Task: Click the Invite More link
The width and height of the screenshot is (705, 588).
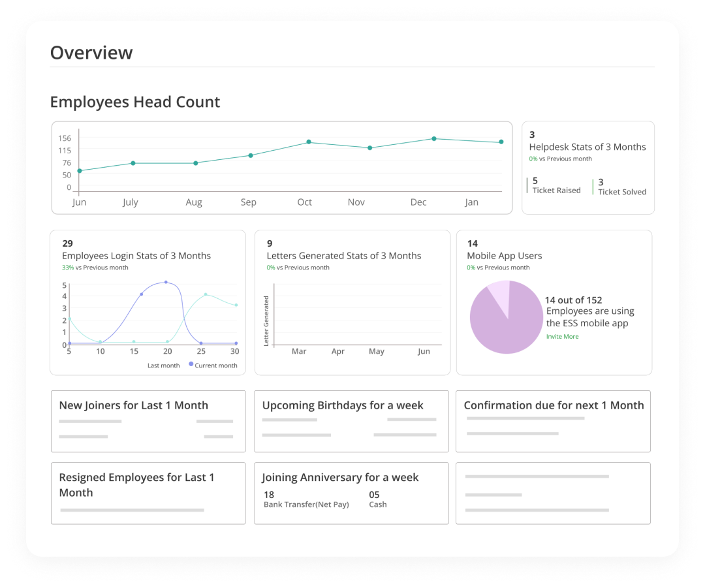Action: click(562, 336)
